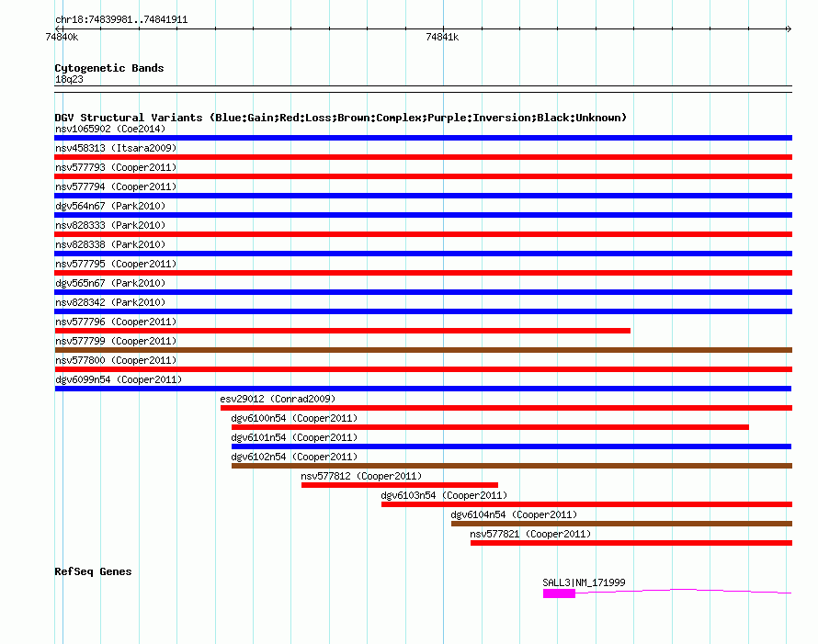This screenshot has height=644, width=818.
Task: Select the dgv6103n54 (Cooper2011) label
Action: click(x=444, y=495)
